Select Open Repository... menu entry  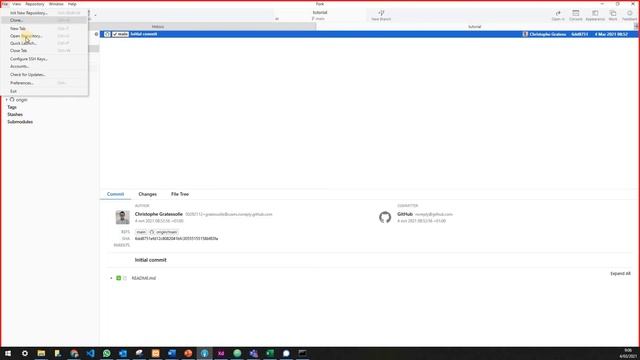pyautogui.click(x=44, y=36)
